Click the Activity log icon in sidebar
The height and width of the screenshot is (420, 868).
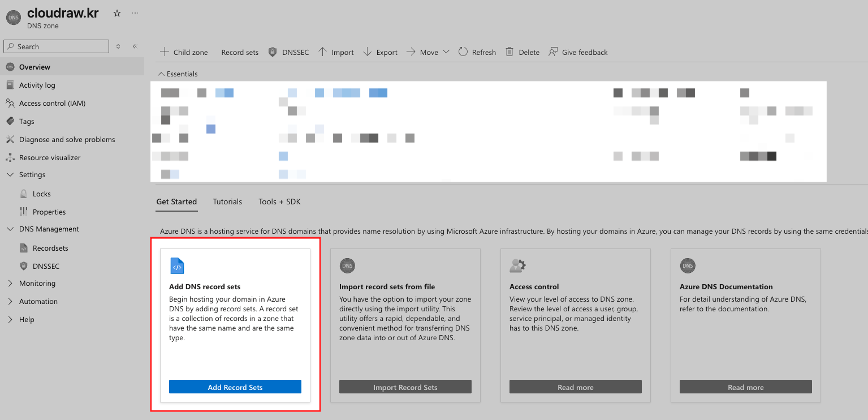[10, 85]
